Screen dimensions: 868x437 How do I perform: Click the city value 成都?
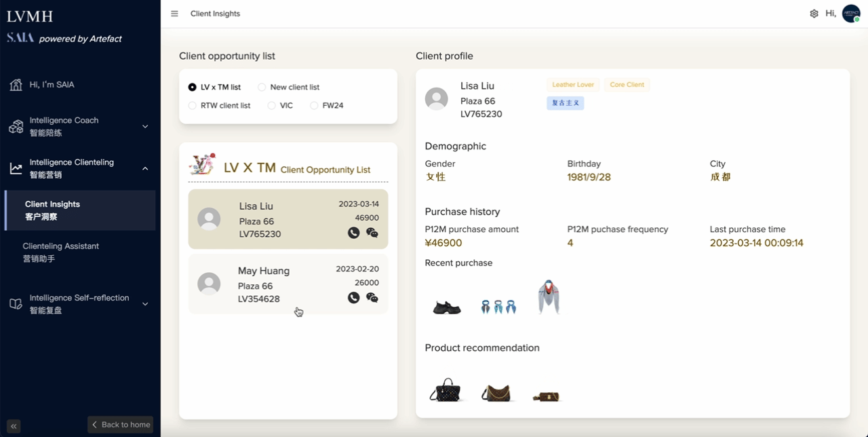click(x=720, y=177)
